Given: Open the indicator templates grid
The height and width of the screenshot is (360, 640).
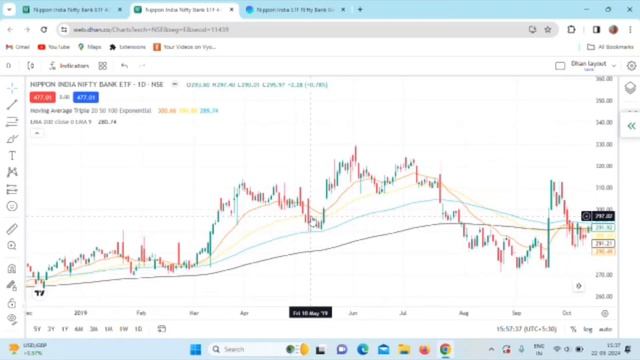Looking at the screenshot, I should pyautogui.click(x=102, y=66).
